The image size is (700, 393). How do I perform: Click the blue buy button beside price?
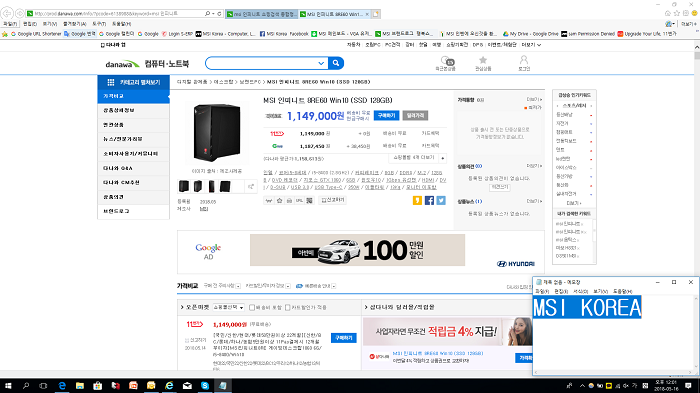(386, 115)
